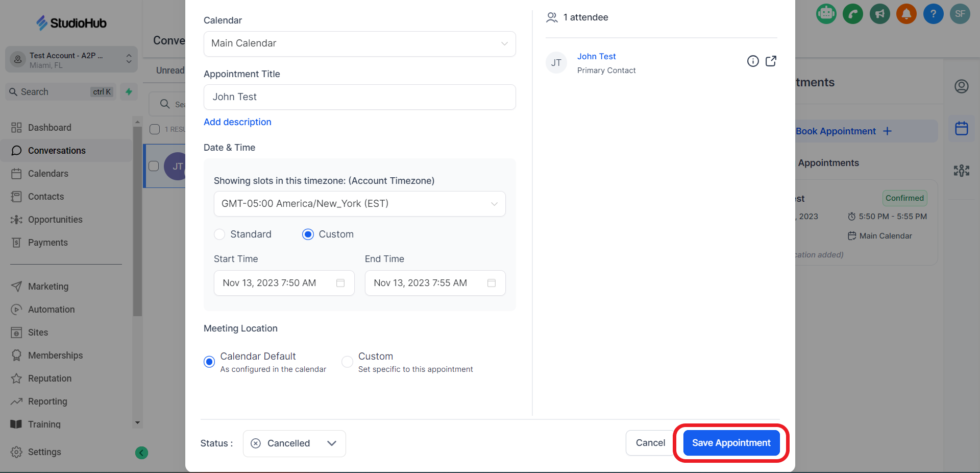Open the SF user avatar menu
The image size is (980, 473).
[960, 14]
